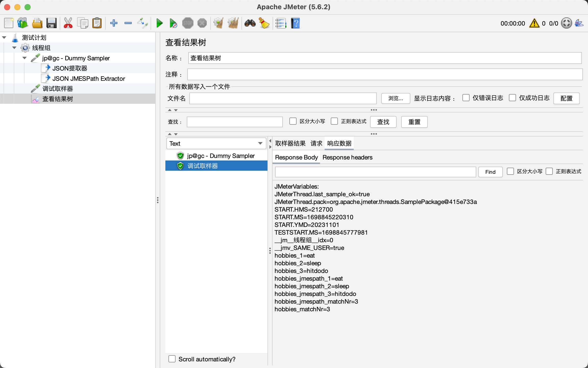Click the Shutdown test icon
The width and height of the screenshot is (588, 368).
202,23
